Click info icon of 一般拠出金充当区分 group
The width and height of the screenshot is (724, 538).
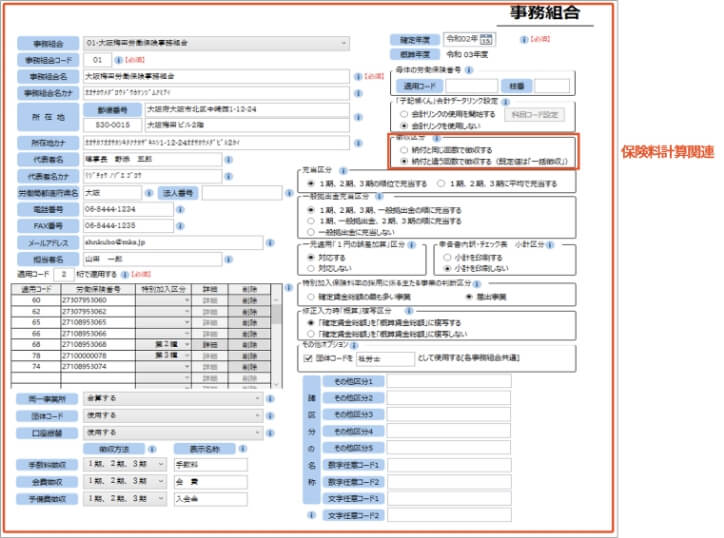(x=380, y=197)
